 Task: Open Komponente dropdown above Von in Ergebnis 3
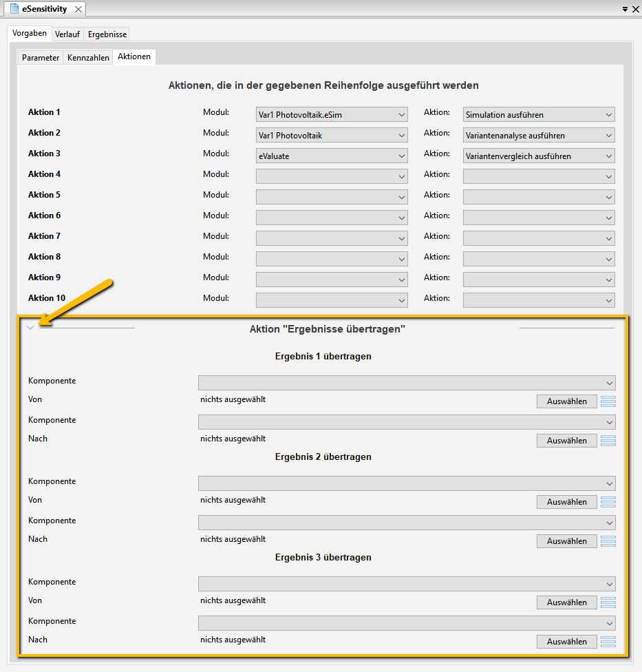[407, 584]
